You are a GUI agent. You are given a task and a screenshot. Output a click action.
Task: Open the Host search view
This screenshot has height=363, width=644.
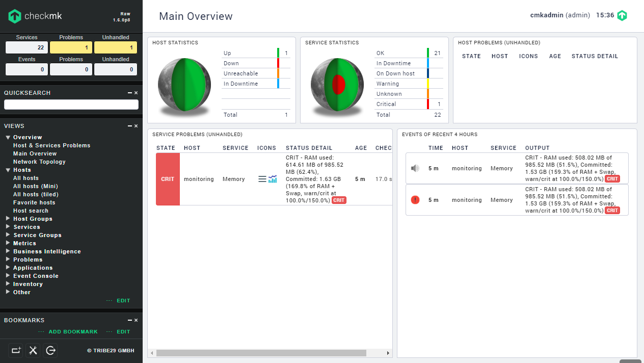31,211
